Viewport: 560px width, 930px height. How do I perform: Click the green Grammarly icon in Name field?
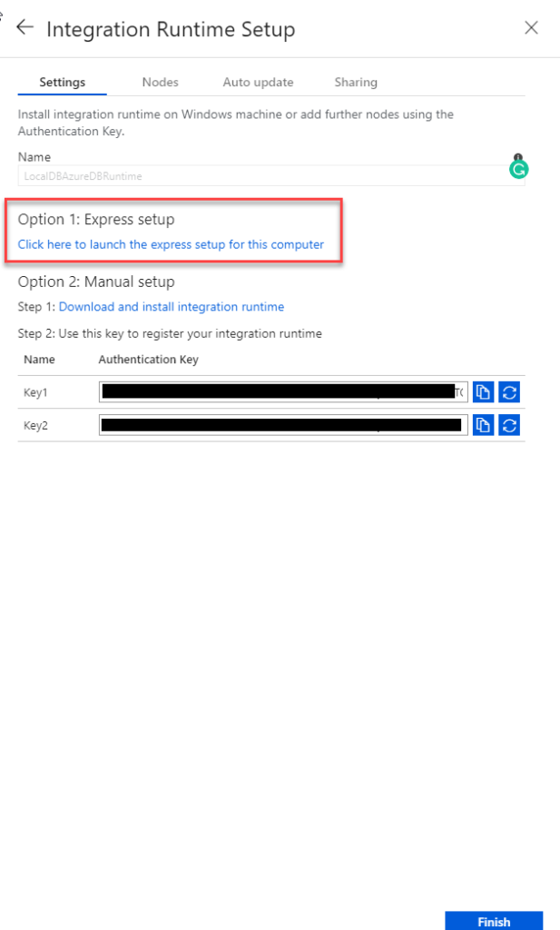click(x=518, y=169)
